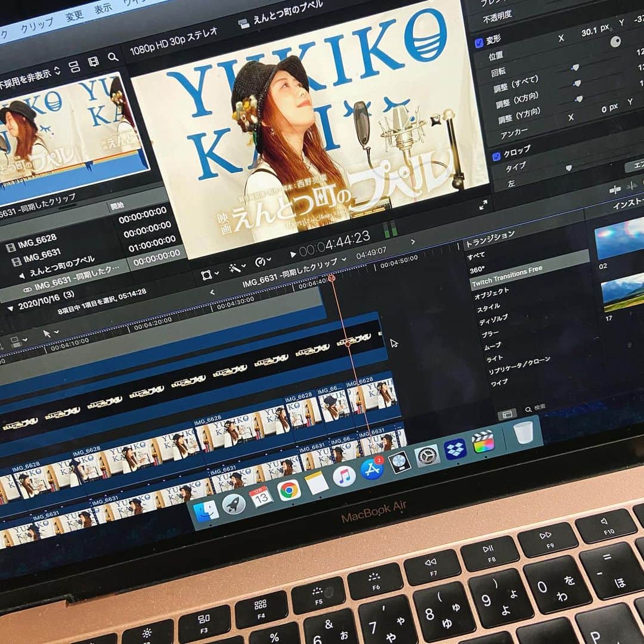Image resolution: width=644 pixels, height=644 pixels.
Task: Open the retiming speedometer menu
Action: pyautogui.click(x=262, y=261)
